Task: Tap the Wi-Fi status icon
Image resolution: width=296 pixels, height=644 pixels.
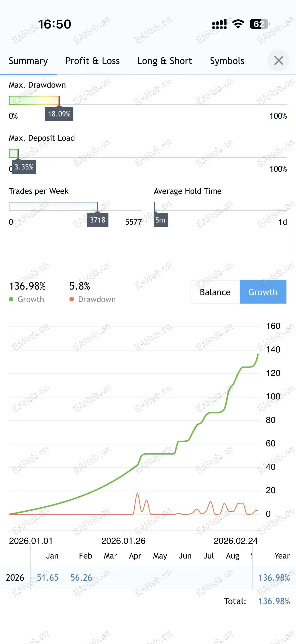Action: point(238,24)
